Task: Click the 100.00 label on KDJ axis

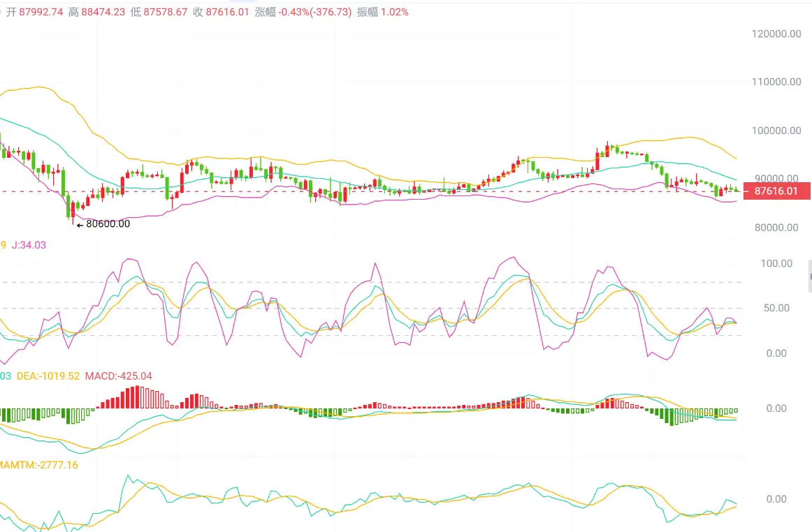Action: 776,263
